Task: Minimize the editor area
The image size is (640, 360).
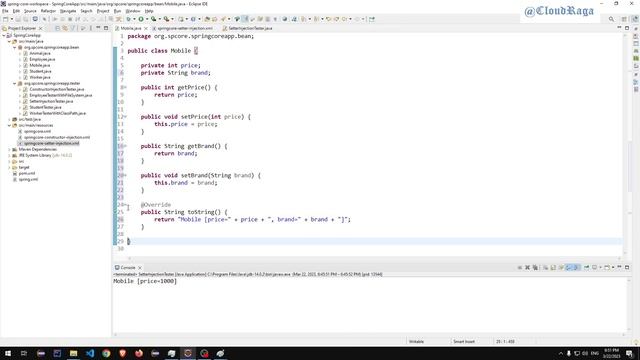Action: tap(619, 28)
